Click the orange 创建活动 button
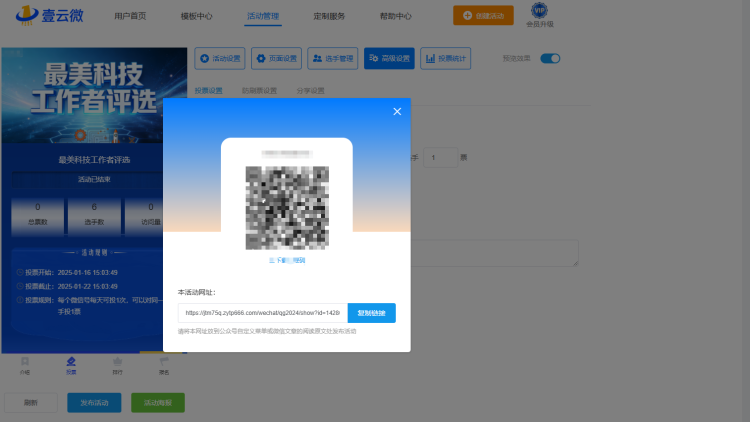 (x=483, y=15)
